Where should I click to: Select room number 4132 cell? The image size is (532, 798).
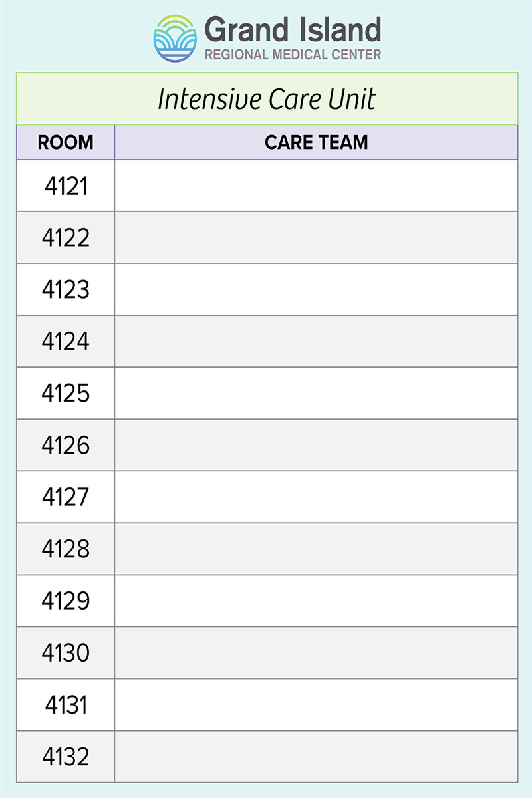(65, 756)
